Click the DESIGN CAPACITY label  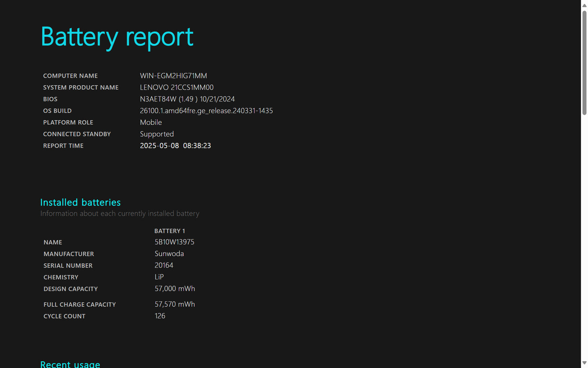point(71,289)
